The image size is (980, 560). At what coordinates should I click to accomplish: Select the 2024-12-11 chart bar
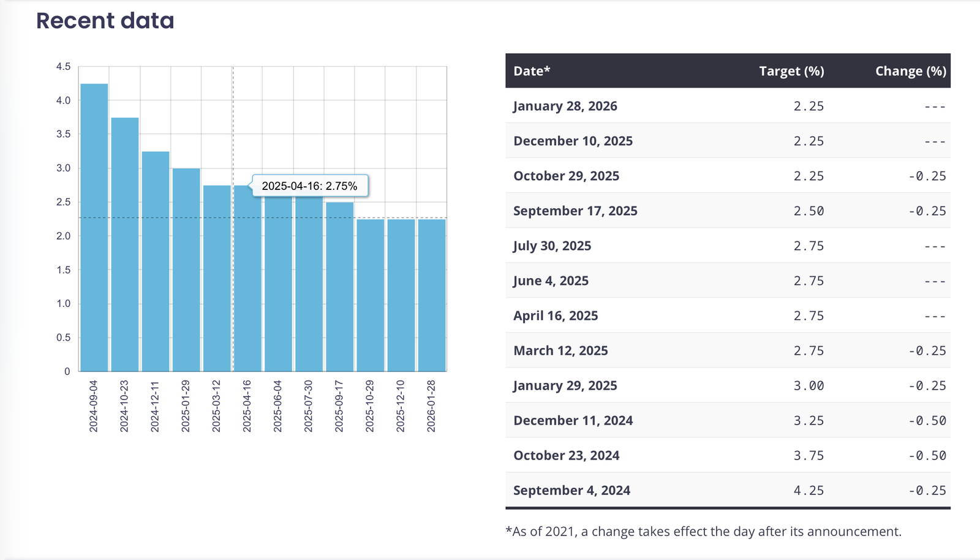point(156,261)
